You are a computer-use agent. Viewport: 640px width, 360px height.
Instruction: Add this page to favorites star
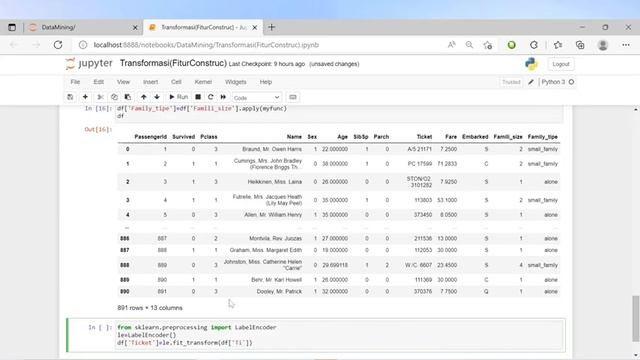pyautogui.click(x=488, y=45)
